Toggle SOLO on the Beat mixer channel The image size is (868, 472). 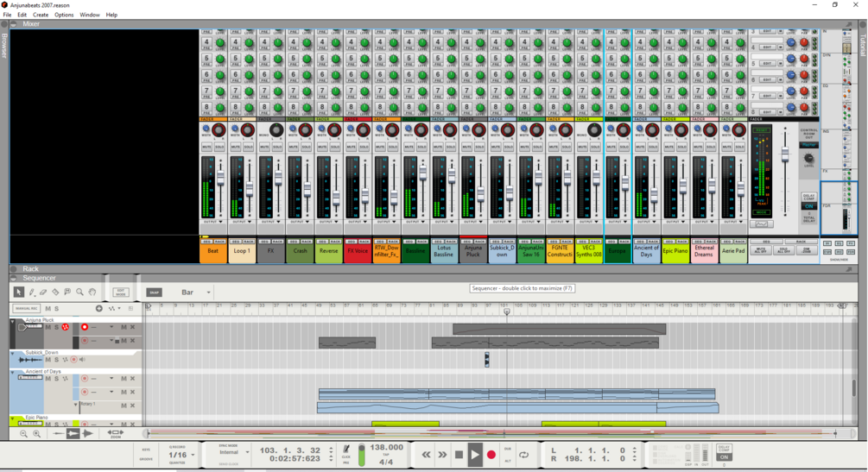coord(219,147)
